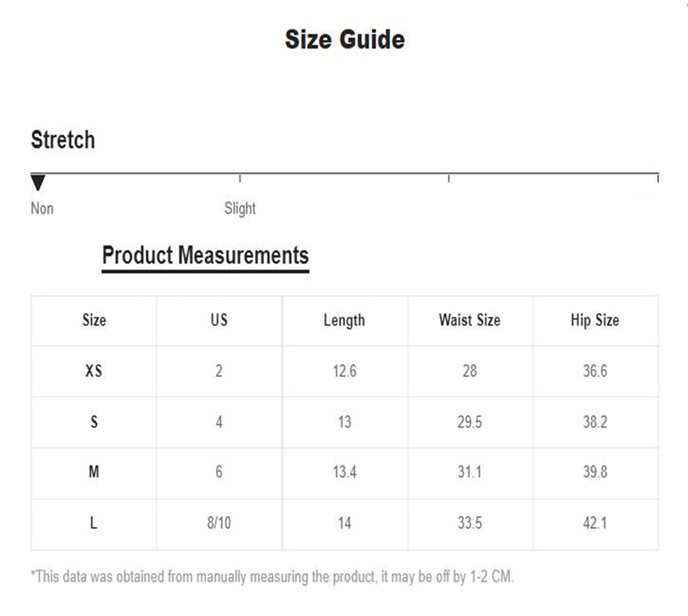Screen dimensions: 688x616
Task: Click the Hip Size column header
Action: (x=595, y=320)
